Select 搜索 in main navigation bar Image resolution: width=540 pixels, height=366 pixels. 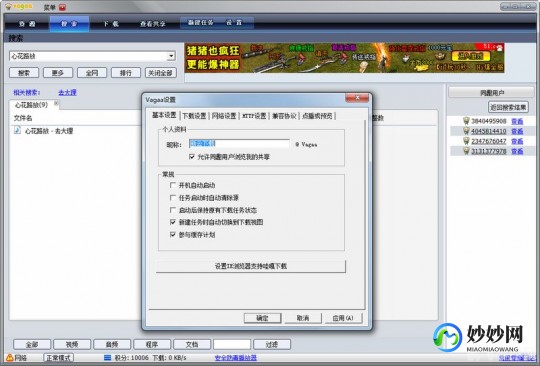[69, 24]
